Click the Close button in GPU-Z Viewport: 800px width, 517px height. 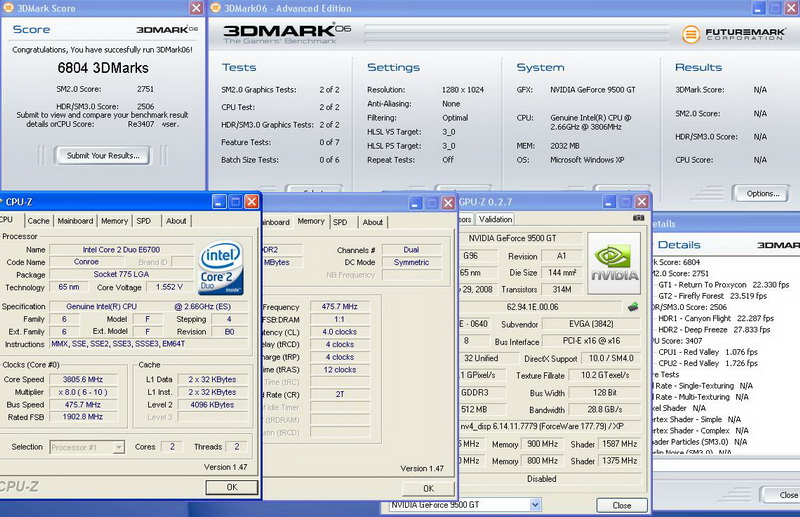click(x=621, y=505)
